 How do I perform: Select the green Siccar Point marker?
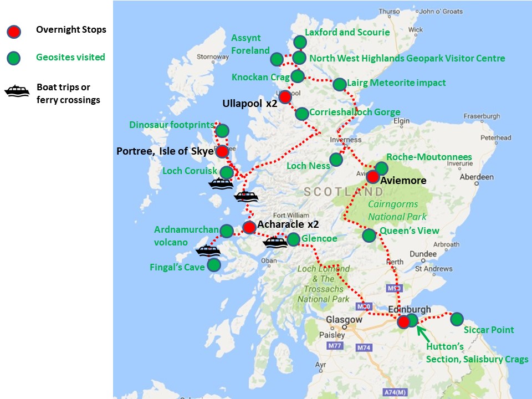[x=457, y=319]
